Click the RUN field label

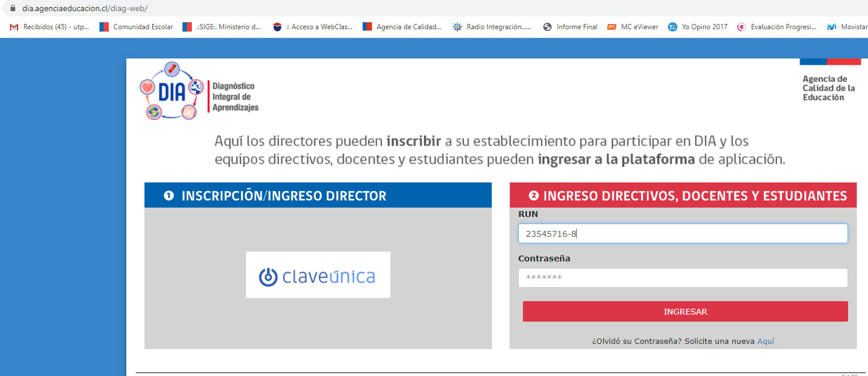(x=528, y=215)
